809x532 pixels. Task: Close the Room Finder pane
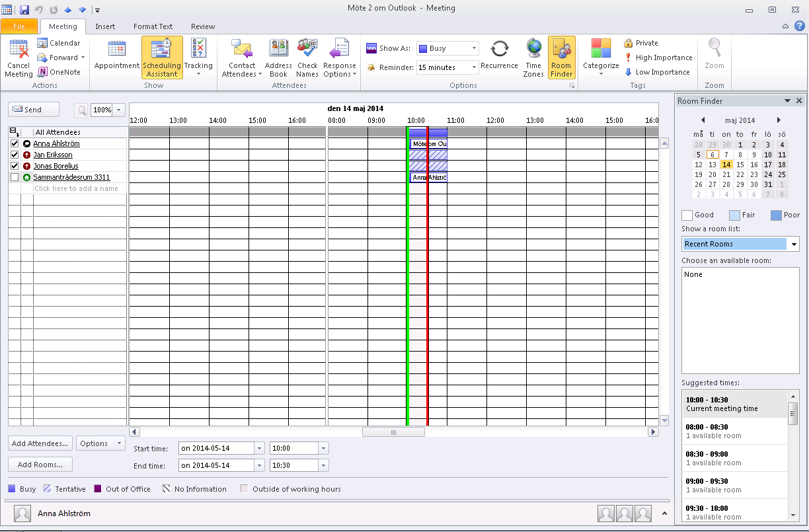coord(799,101)
